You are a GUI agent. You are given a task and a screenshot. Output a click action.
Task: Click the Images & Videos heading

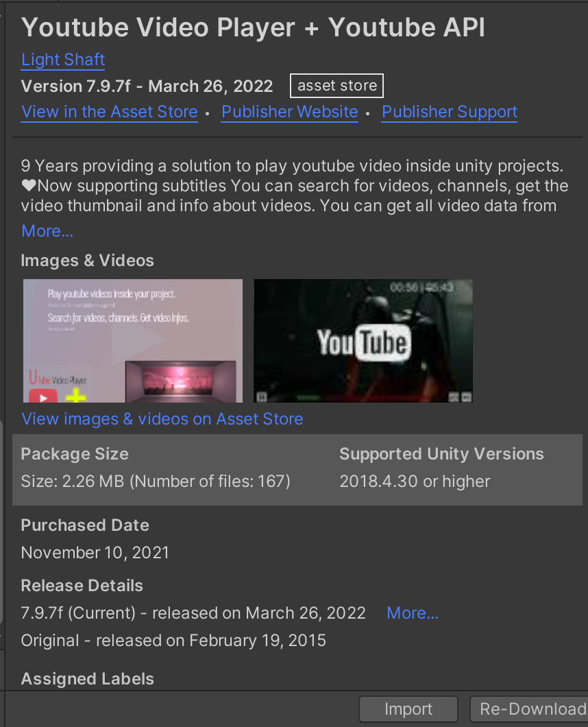tap(88, 261)
